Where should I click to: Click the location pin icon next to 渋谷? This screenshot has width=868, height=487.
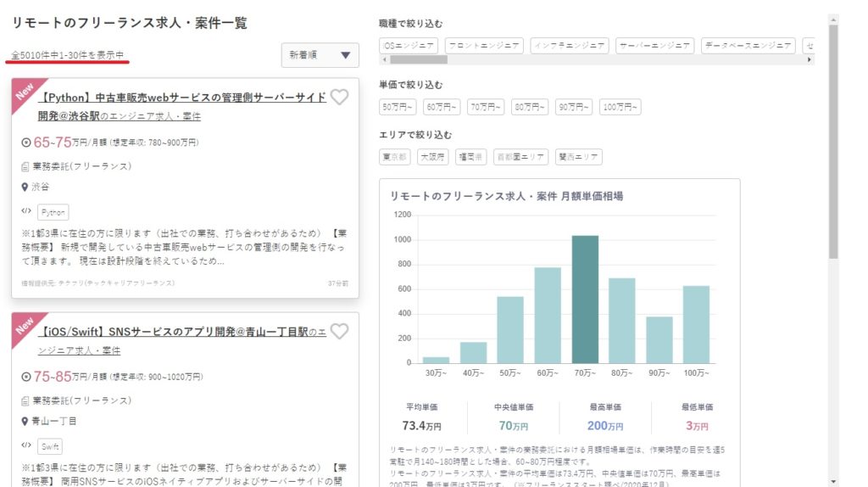[25, 187]
